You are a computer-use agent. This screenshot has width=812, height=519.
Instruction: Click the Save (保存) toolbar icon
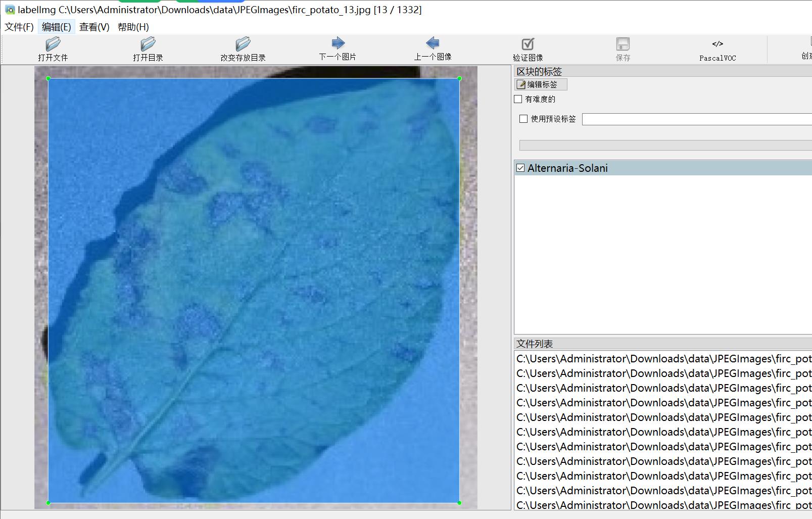[623, 44]
